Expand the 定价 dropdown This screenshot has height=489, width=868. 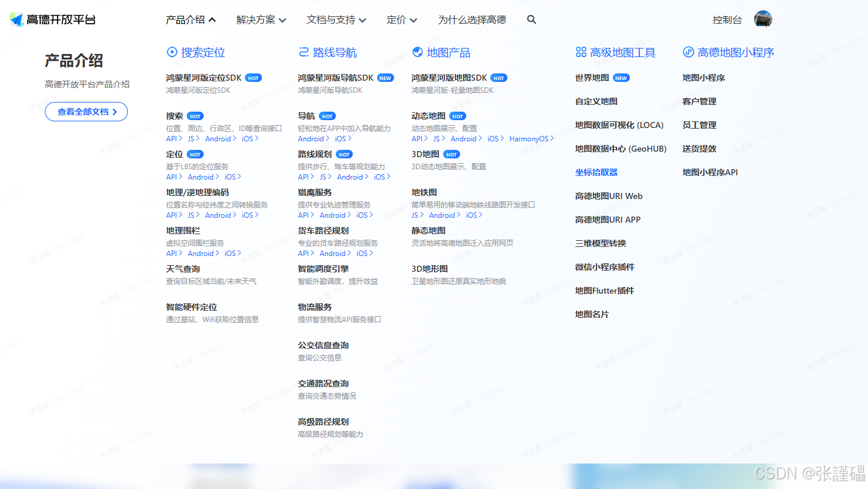(402, 19)
